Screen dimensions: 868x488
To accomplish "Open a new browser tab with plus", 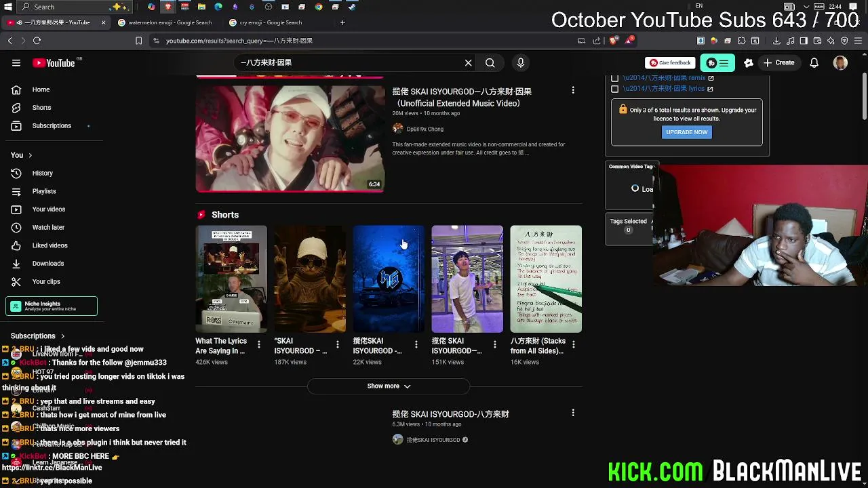I will click(342, 22).
